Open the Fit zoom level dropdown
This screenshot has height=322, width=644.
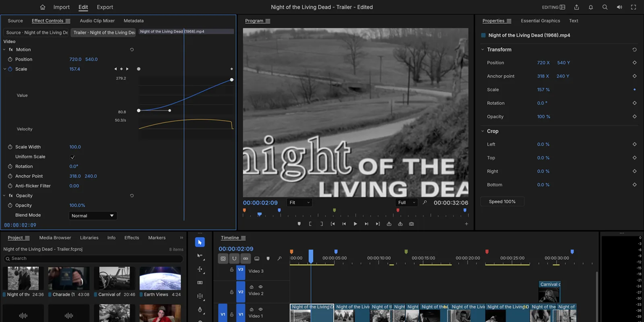299,203
